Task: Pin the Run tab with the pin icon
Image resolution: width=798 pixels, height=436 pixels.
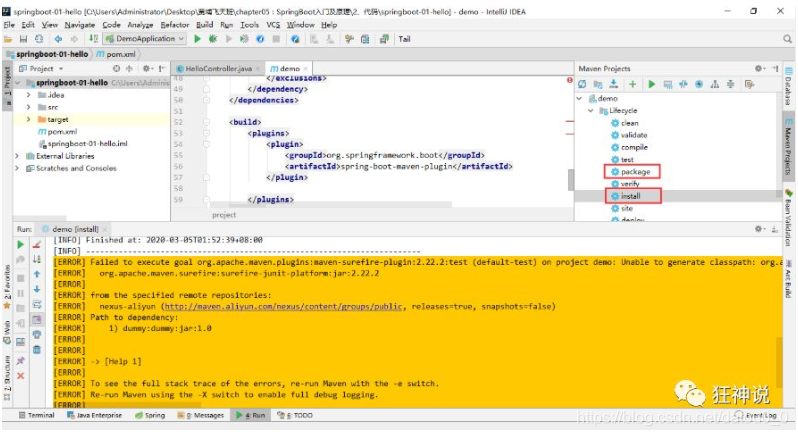Action: coord(21,360)
